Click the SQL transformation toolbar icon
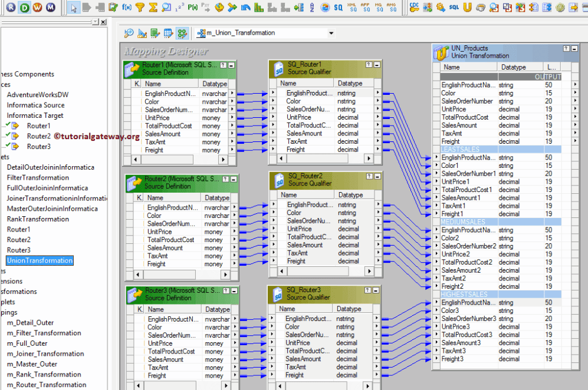The width and height of the screenshot is (588, 390). [454, 8]
